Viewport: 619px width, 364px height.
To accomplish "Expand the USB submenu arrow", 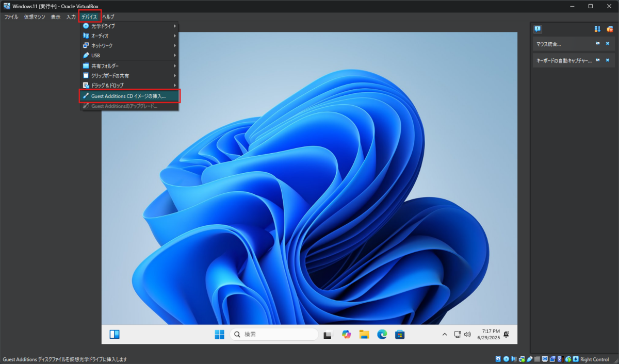I will pos(175,55).
